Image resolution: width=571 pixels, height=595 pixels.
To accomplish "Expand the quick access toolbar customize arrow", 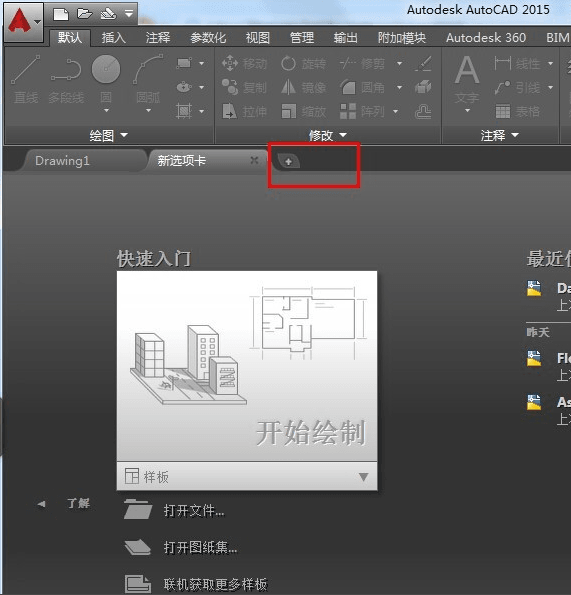I will (x=129, y=14).
